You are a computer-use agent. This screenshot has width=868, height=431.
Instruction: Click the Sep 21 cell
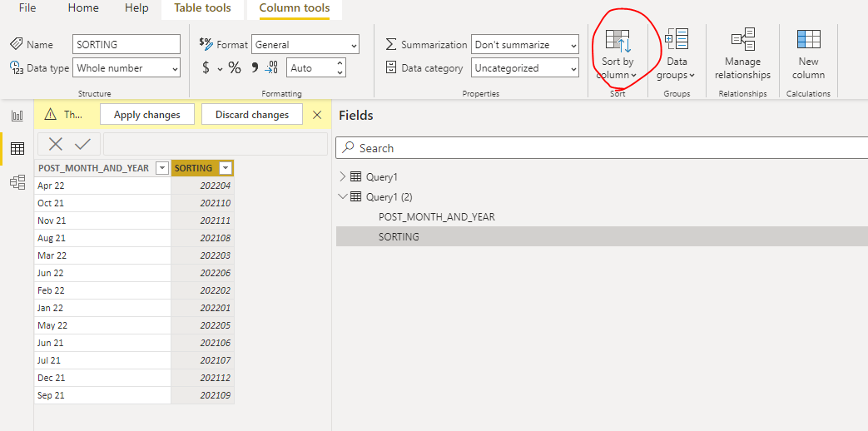[x=102, y=395]
